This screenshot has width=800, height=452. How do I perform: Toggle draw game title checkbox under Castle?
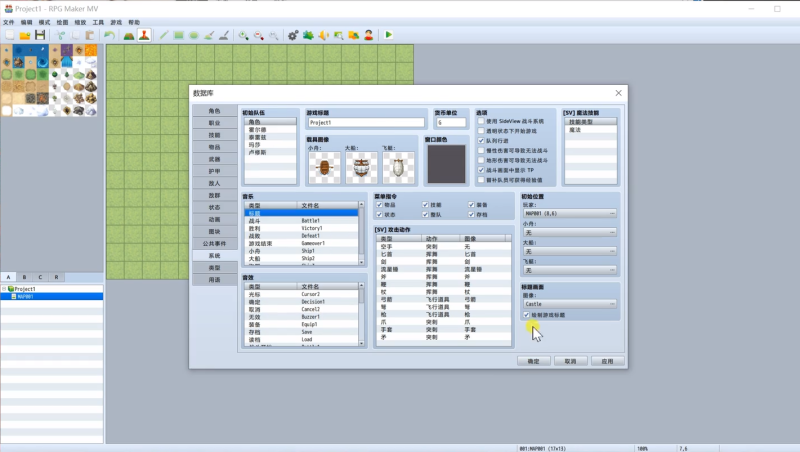pyautogui.click(x=527, y=315)
